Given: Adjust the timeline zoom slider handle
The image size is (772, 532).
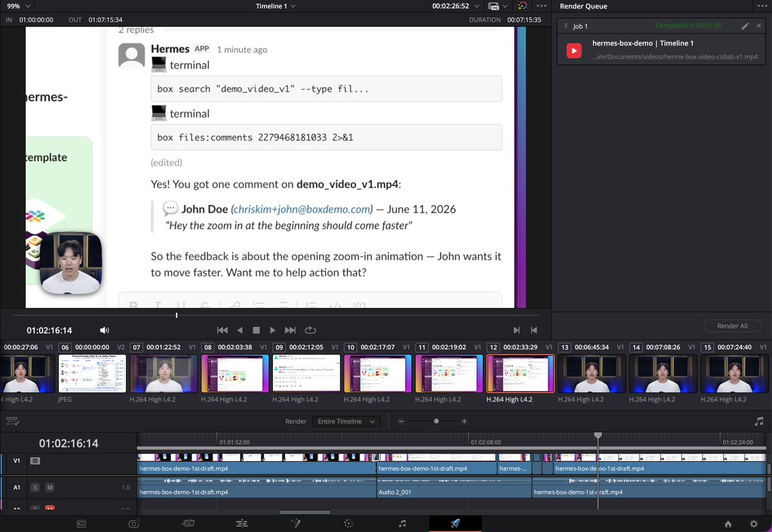Looking at the screenshot, I should point(436,421).
